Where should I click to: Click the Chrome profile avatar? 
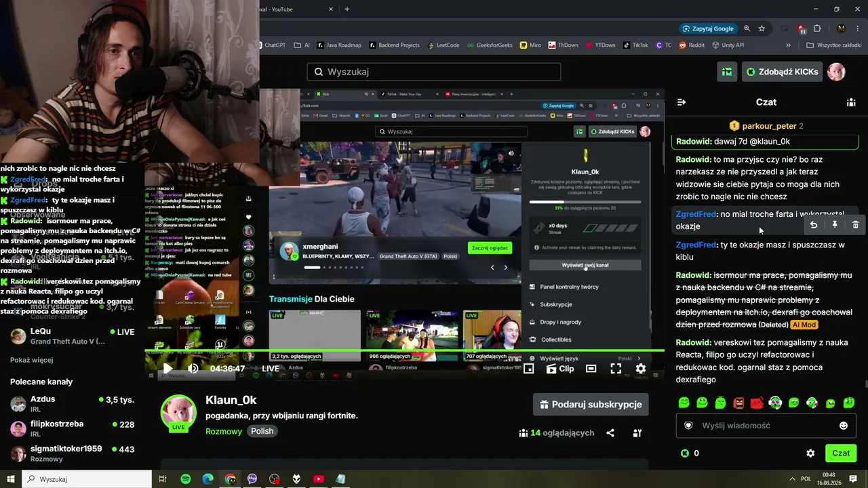tap(842, 28)
